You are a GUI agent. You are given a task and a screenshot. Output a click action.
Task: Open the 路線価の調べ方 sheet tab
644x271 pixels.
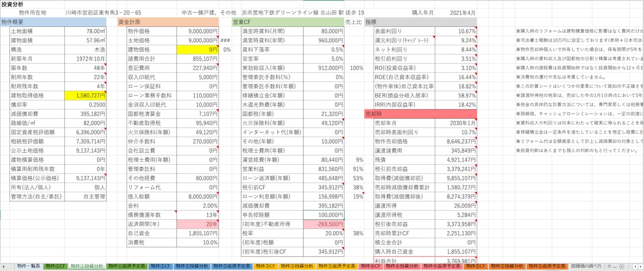click(x=586, y=266)
